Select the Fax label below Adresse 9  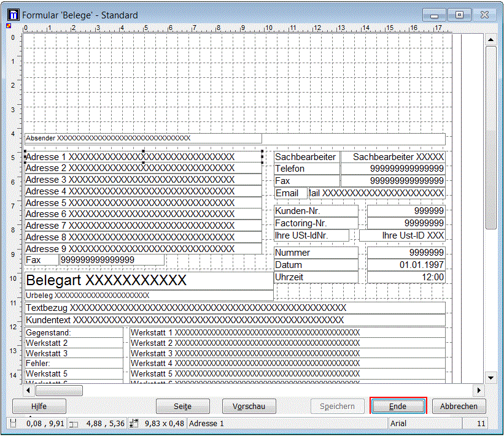(x=42, y=260)
